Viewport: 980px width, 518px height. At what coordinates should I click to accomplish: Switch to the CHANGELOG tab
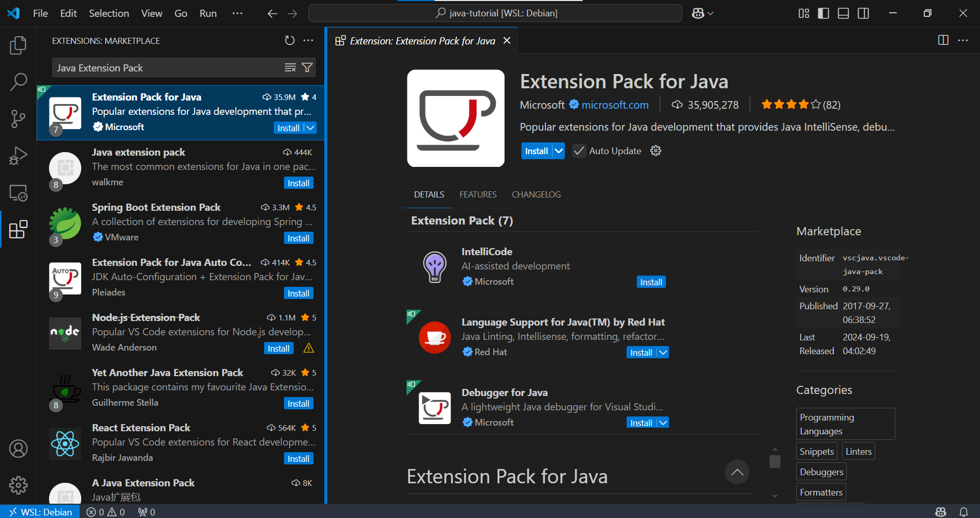pos(536,194)
